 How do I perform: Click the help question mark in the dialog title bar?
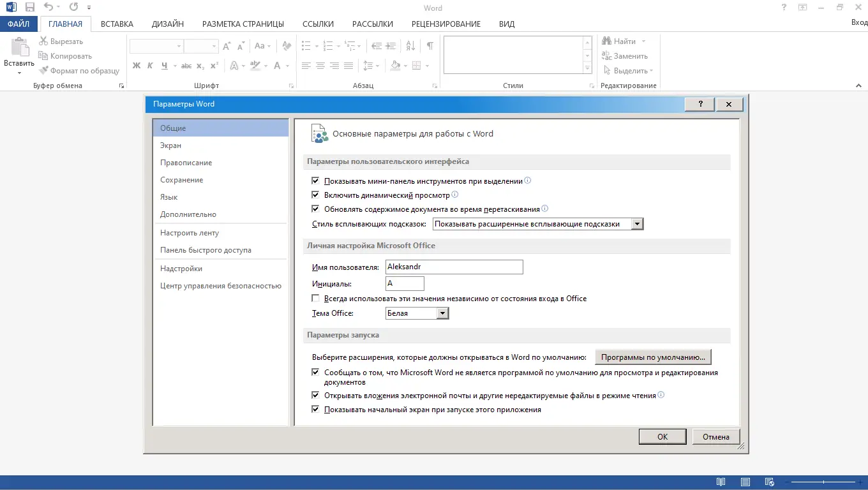click(700, 104)
